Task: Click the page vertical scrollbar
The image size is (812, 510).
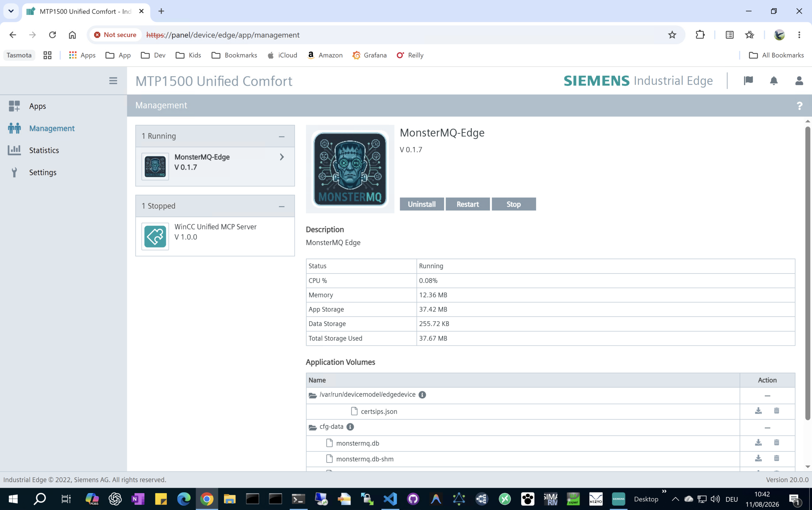Action: tap(807, 273)
